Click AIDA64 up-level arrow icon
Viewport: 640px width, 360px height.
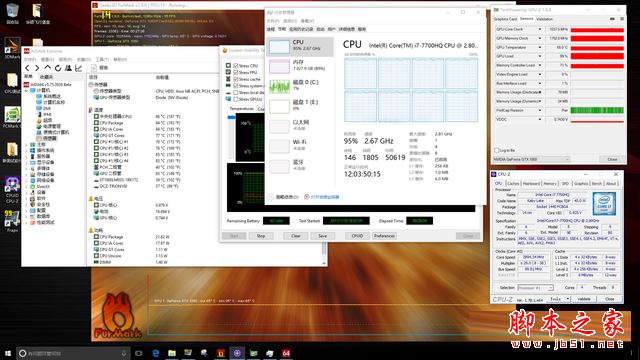click(x=48, y=68)
